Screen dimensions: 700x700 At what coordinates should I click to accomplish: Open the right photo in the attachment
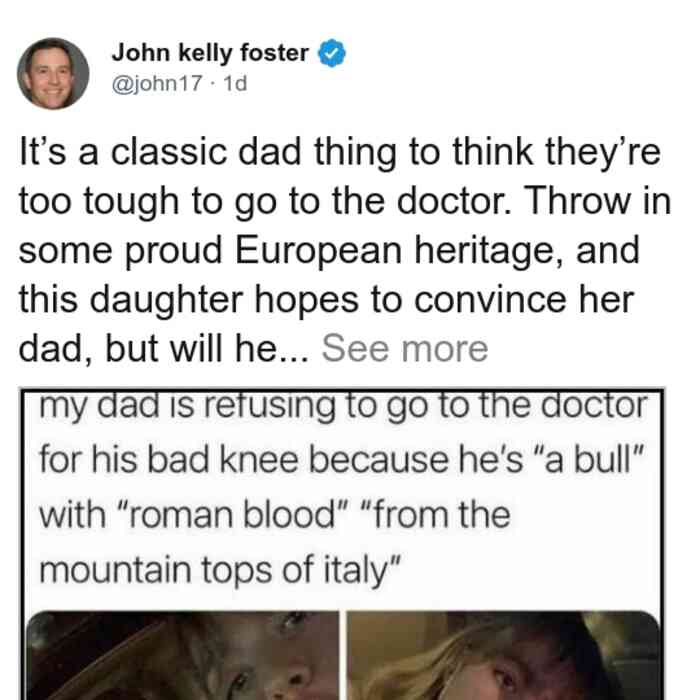pos(504,655)
